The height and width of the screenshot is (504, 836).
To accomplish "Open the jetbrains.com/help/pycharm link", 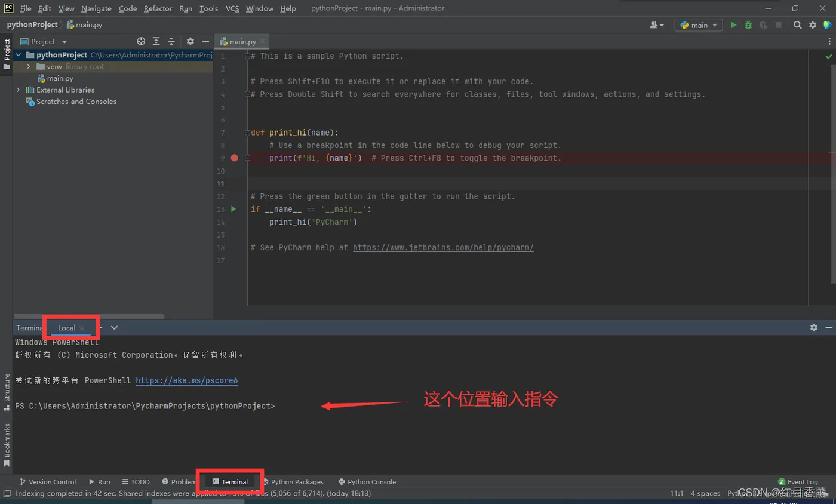I will point(443,247).
